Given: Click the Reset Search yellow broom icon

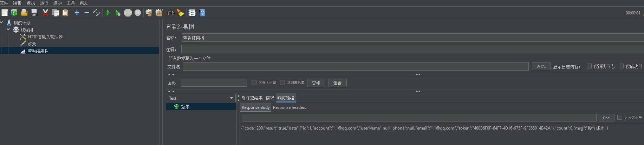Looking at the screenshot, I should point(180,13).
